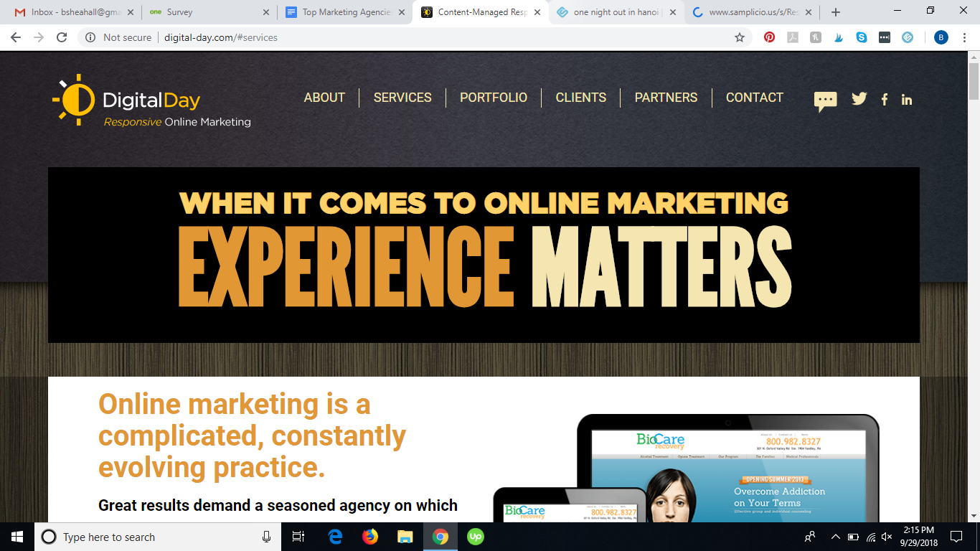This screenshot has height=551, width=980.
Task: Open the Skype extension icon
Action: 862,37
